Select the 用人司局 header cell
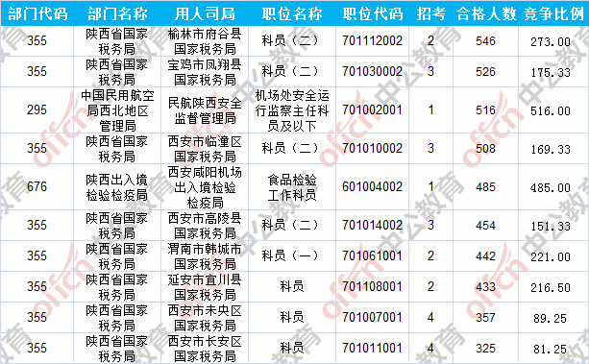 pos(205,13)
